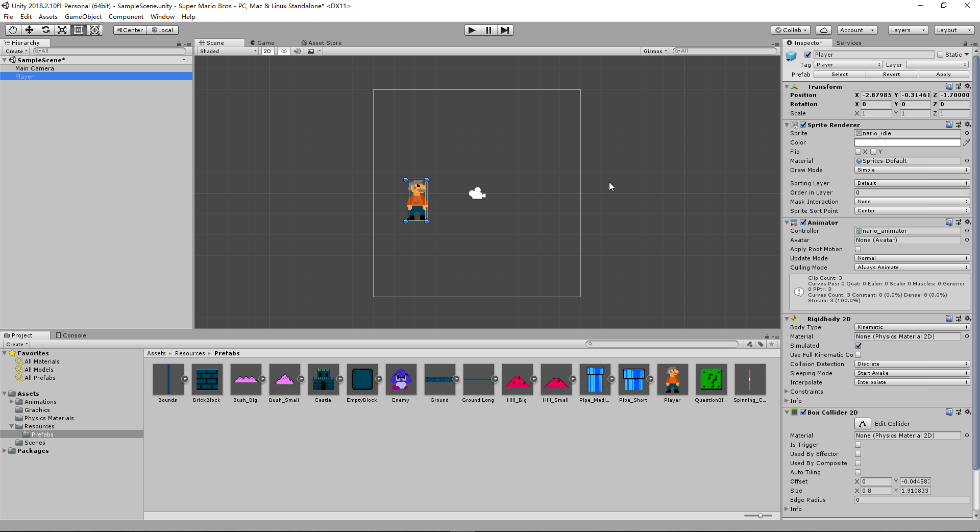The width and height of the screenshot is (980, 532).
Task: Click the Pause button
Action: pos(488,30)
